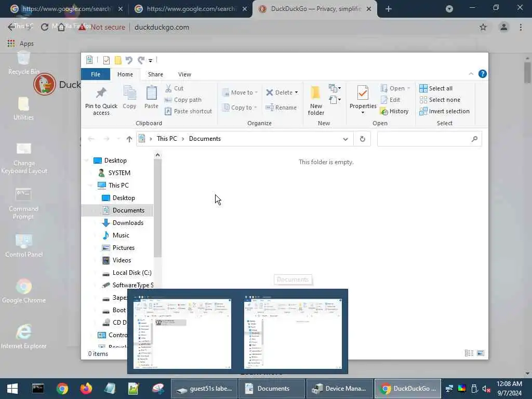
Task: Click muted volume tray icon
Action: [486, 389]
